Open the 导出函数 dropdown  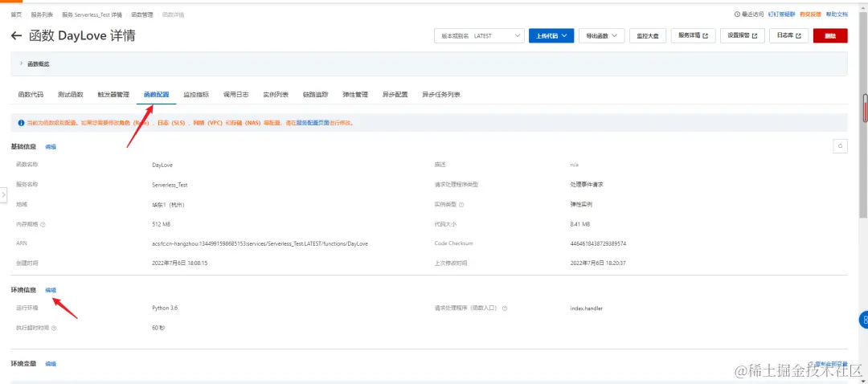[x=602, y=35]
